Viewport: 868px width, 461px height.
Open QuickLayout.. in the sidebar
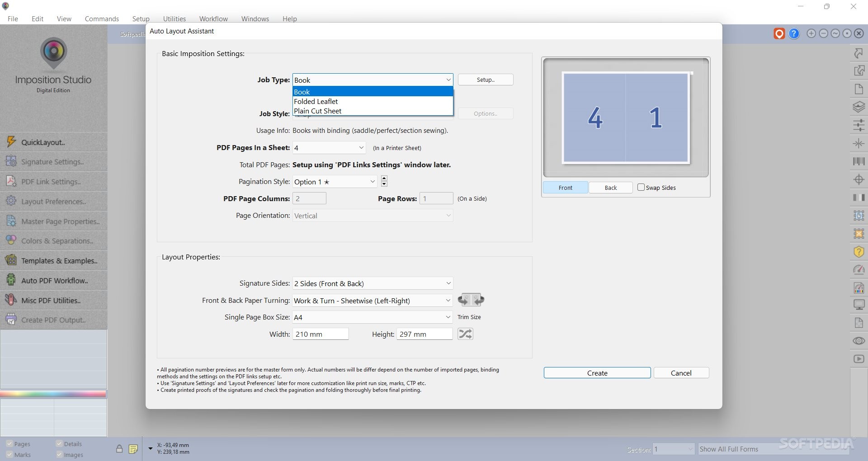pos(54,142)
